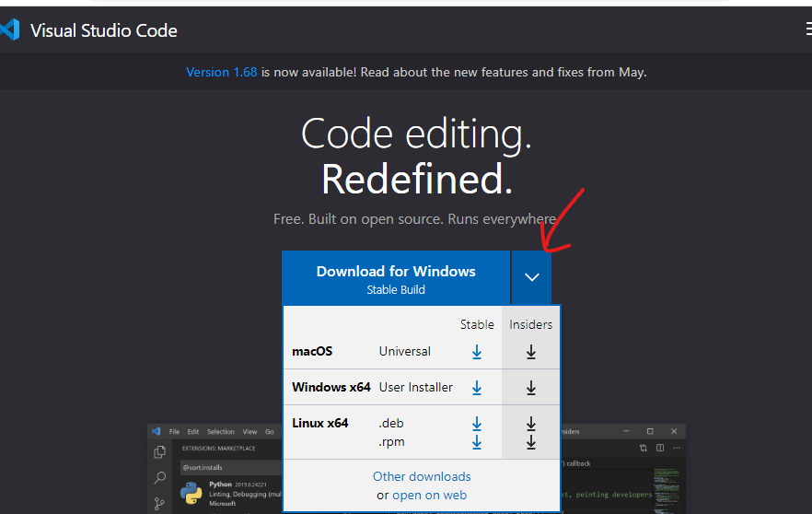812x514 pixels.
Task: Click the Windows x64 row label
Action: pyautogui.click(x=331, y=387)
